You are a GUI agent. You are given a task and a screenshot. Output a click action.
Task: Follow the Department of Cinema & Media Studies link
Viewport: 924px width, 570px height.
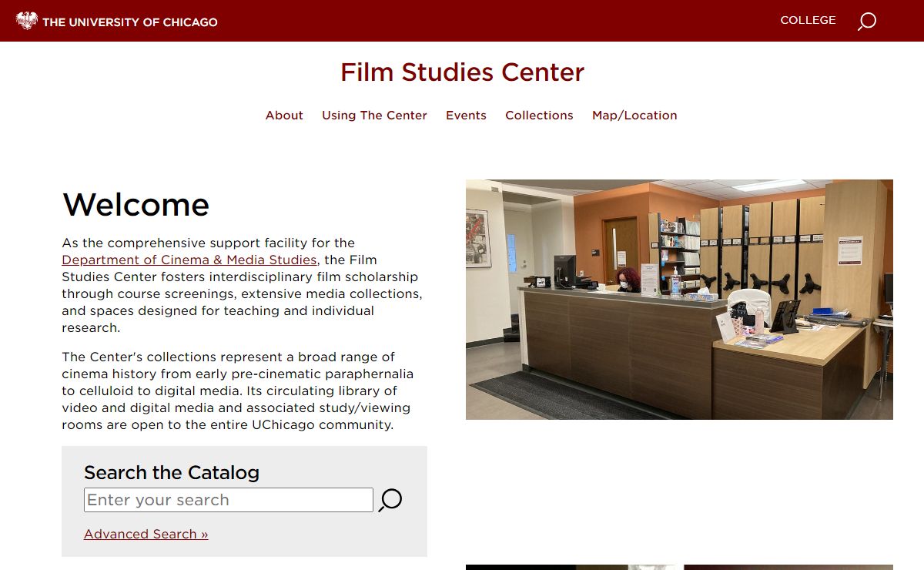[189, 260]
